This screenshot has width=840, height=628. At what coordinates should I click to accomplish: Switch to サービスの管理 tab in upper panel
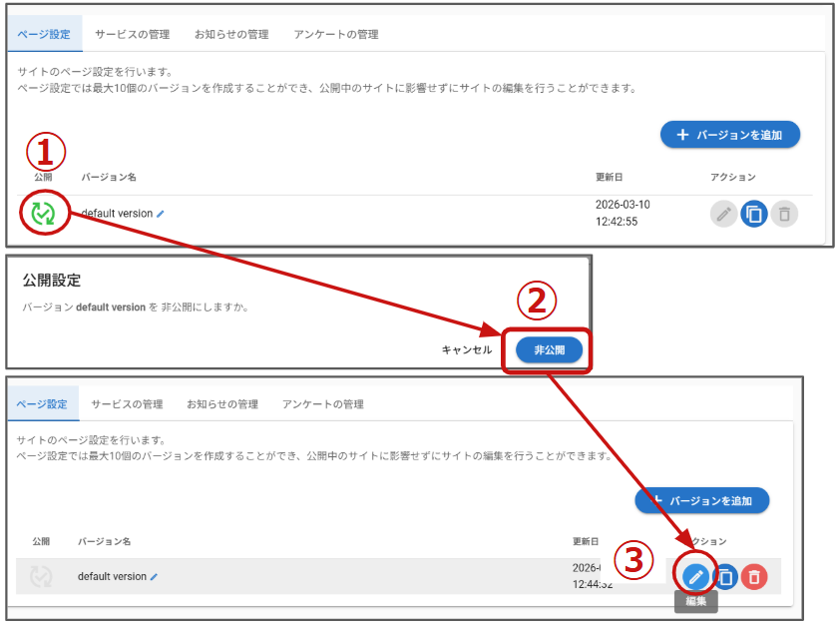pyautogui.click(x=132, y=34)
